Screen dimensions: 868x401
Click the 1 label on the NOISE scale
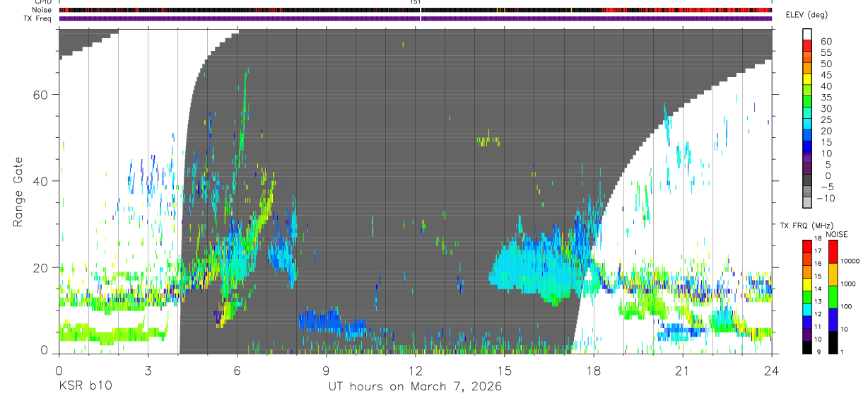tap(842, 352)
